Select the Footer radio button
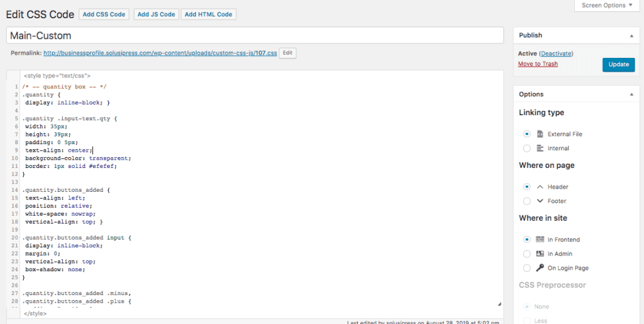This screenshot has width=644, height=324. [x=527, y=201]
